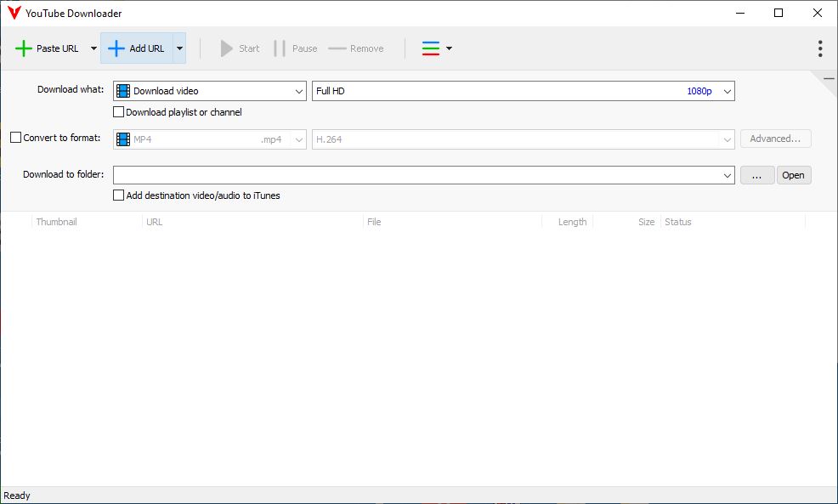Expand the Add URL dropdown arrow
This screenshot has height=504, width=838.
(179, 48)
